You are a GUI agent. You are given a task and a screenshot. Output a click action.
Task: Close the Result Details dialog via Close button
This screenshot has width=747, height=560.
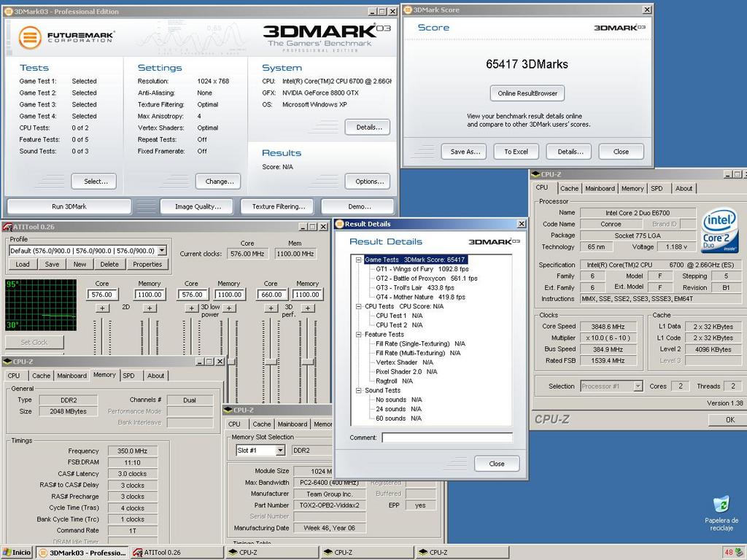497,464
